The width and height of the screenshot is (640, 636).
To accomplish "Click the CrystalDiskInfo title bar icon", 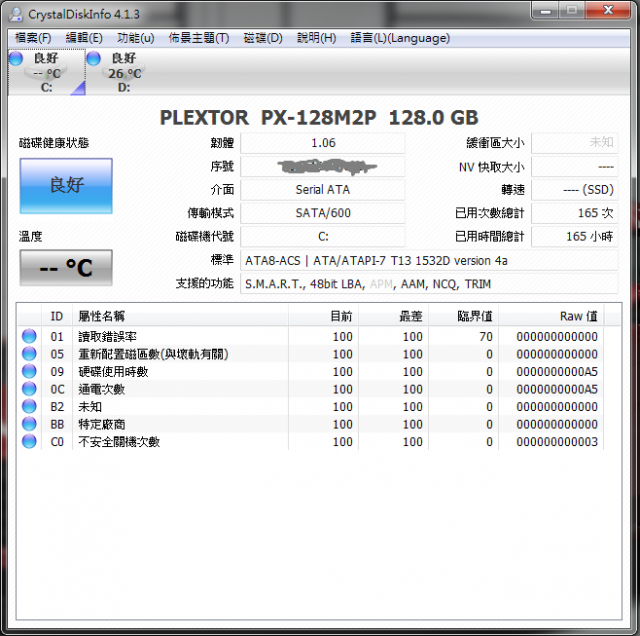I will pos(16,14).
